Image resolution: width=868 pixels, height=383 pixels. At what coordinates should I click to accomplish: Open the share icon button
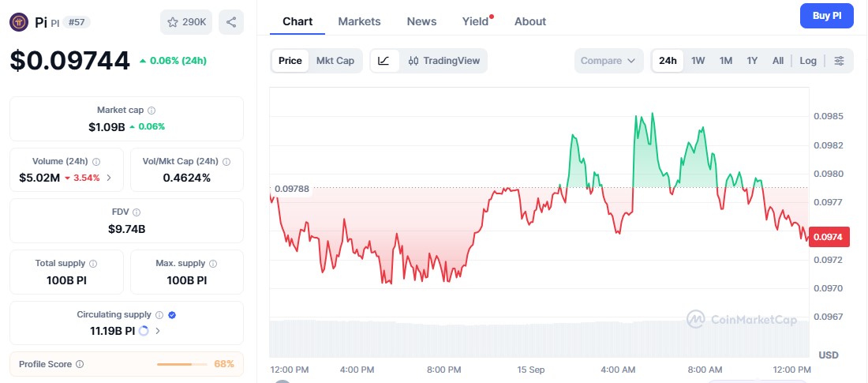(x=231, y=22)
